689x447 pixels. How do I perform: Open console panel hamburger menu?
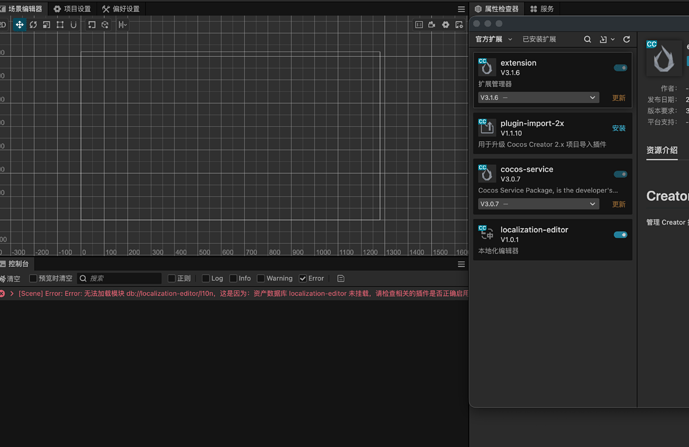pyautogui.click(x=461, y=264)
